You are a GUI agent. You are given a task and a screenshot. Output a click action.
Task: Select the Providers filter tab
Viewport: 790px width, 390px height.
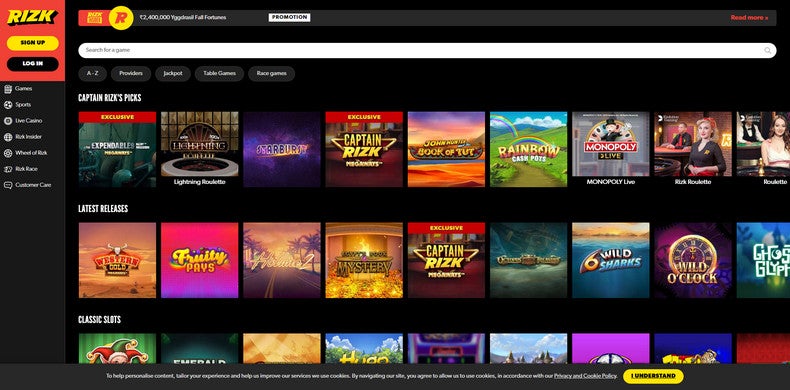(x=131, y=74)
